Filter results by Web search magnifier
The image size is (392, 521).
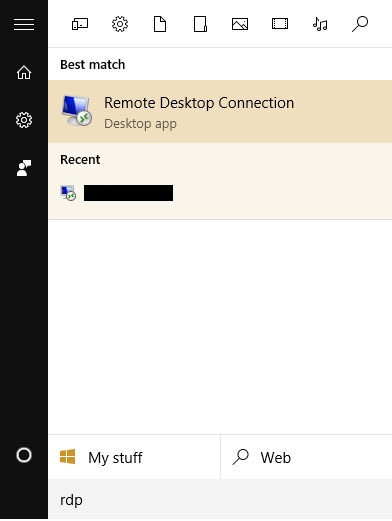point(360,24)
